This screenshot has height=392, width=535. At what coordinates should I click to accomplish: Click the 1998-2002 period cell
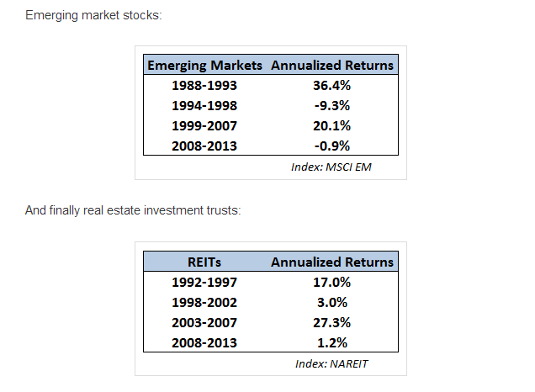204,302
